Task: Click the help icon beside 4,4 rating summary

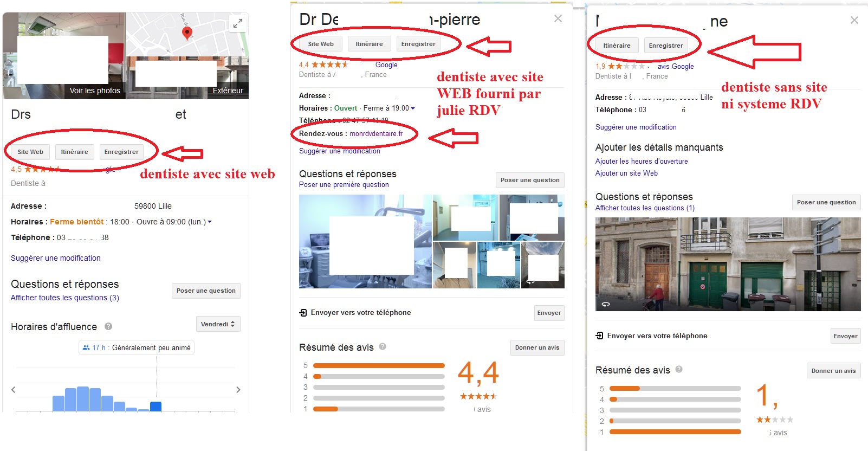Action: (x=383, y=346)
